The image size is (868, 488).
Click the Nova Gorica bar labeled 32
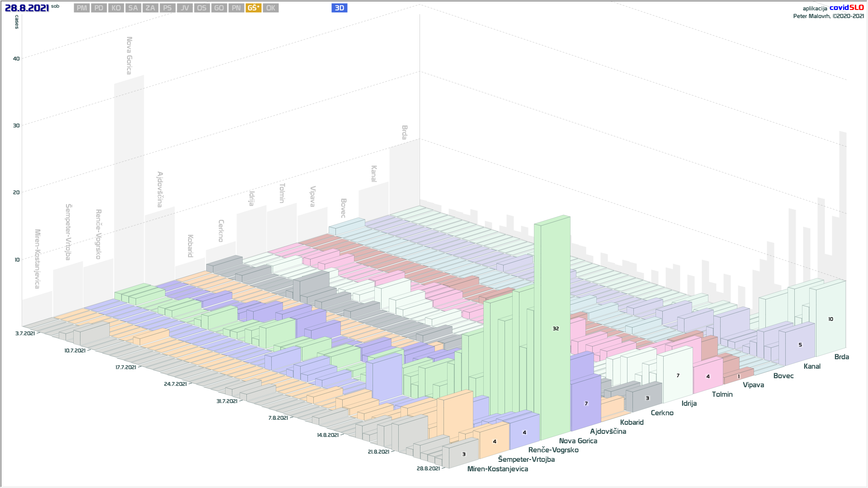556,328
